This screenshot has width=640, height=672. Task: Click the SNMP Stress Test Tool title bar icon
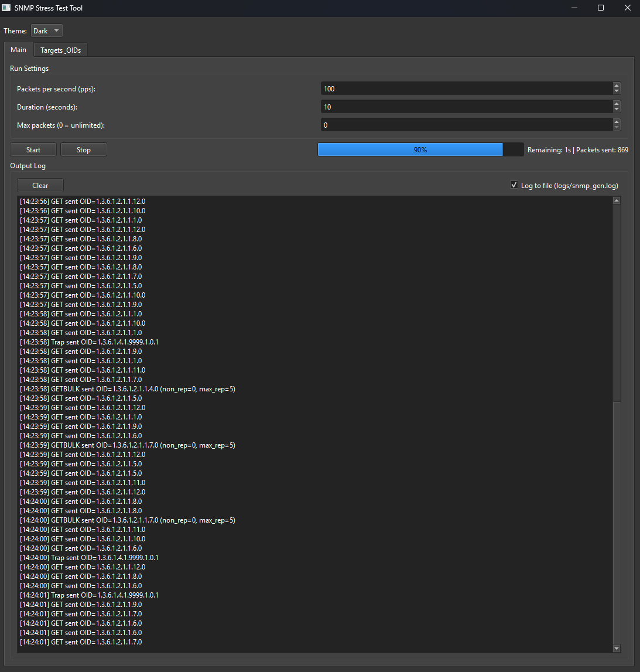(x=7, y=8)
